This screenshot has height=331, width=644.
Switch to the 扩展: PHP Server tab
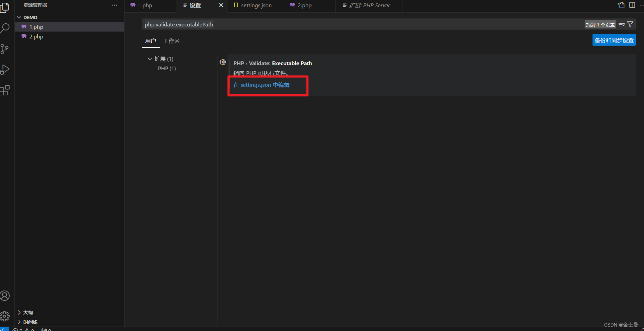[368, 5]
